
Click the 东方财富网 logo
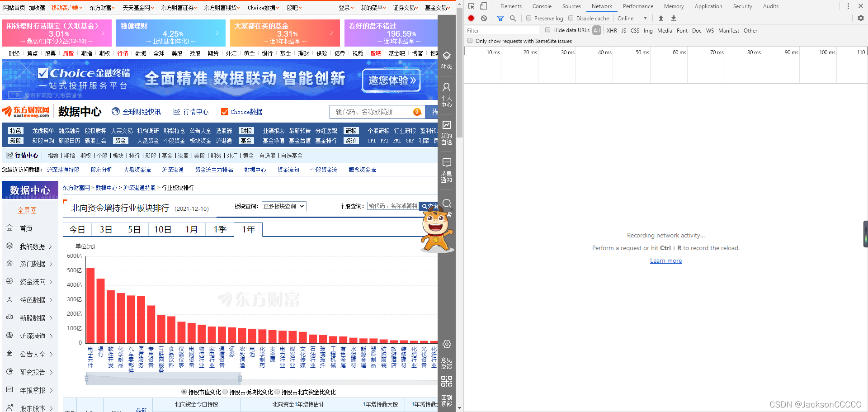(x=26, y=111)
